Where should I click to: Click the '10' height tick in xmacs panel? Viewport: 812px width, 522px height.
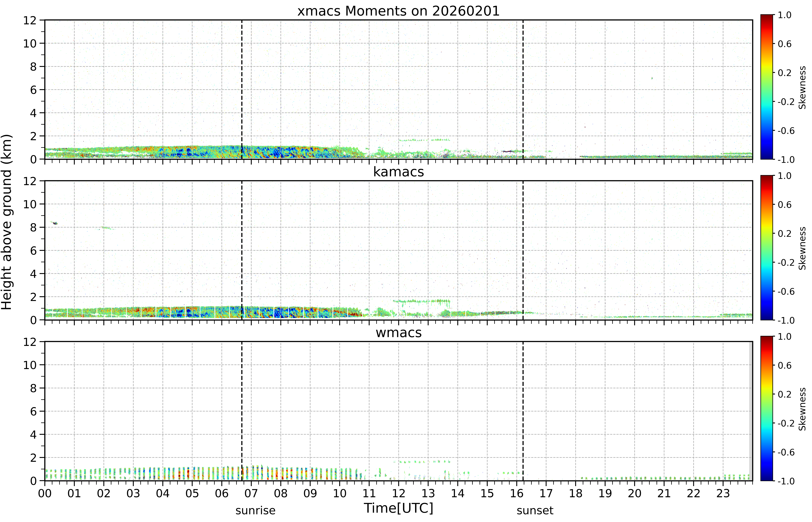point(30,43)
